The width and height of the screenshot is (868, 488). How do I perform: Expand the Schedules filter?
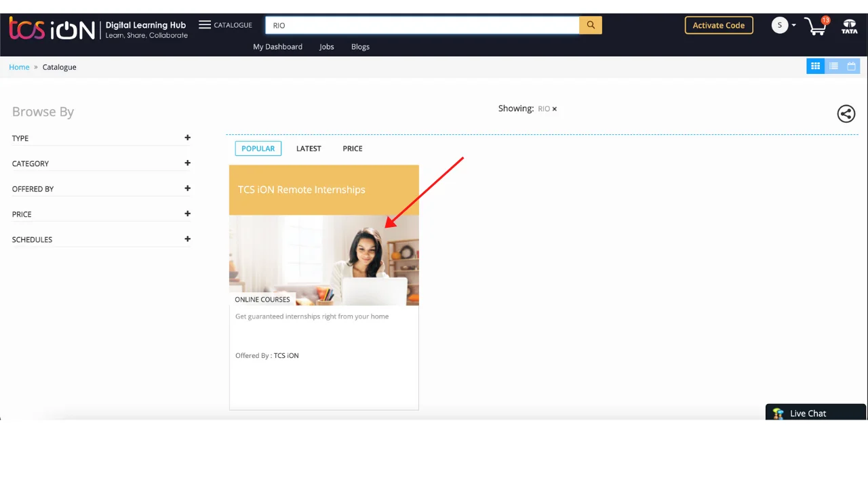pyautogui.click(x=187, y=239)
